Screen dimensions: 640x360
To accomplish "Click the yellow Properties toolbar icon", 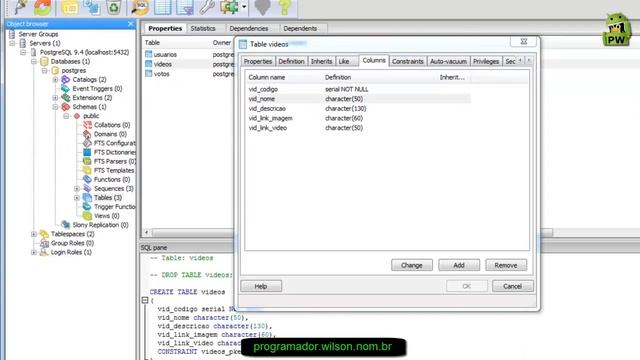I will coord(70,7).
